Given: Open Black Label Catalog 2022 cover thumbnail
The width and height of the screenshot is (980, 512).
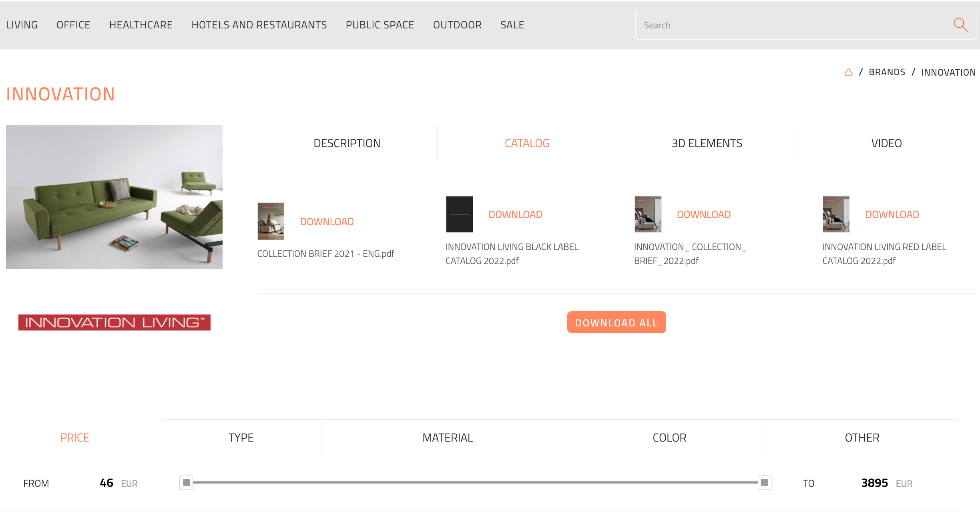Looking at the screenshot, I should coord(459,214).
